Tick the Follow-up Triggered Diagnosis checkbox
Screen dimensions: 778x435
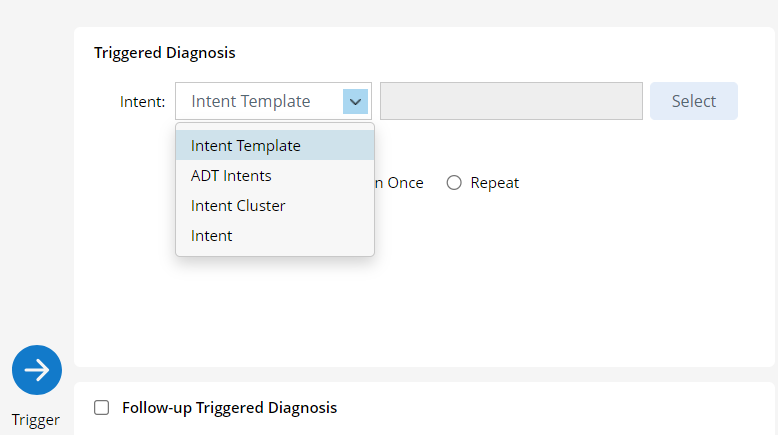coord(101,408)
